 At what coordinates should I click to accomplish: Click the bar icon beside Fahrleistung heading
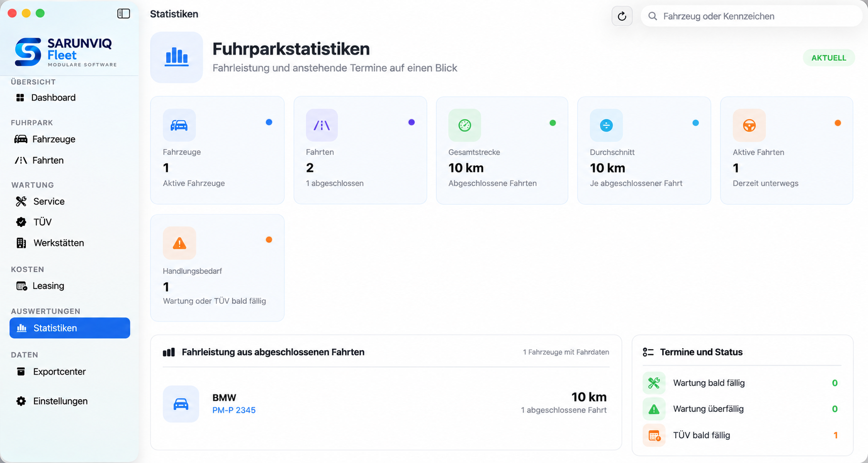[x=169, y=352]
